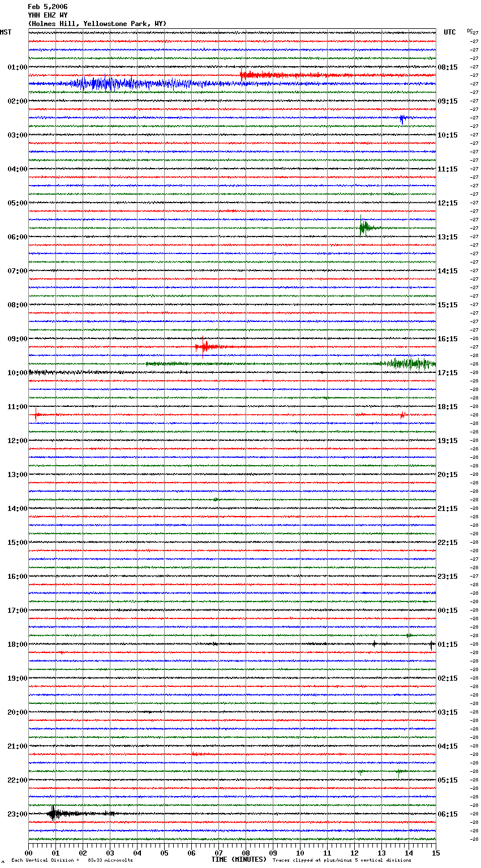The width and height of the screenshot is (481, 868).
Task: Click the 'TIME (MINUTES)' axis title
Action: [x=239, y=860]
